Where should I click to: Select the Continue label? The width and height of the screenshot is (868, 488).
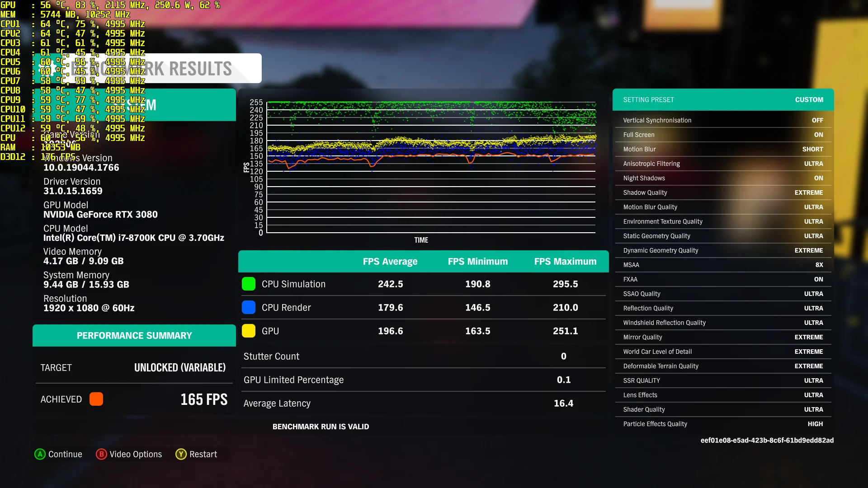65,454
